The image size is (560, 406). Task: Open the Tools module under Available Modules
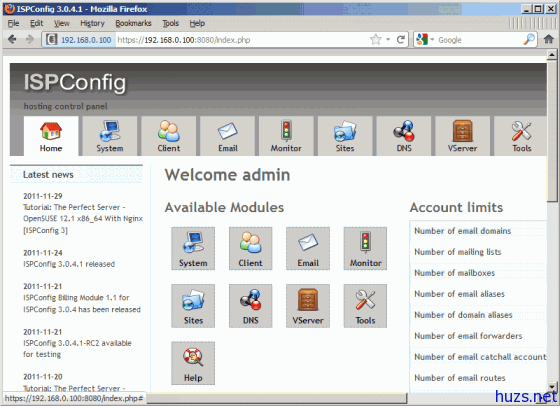[365, 306]
